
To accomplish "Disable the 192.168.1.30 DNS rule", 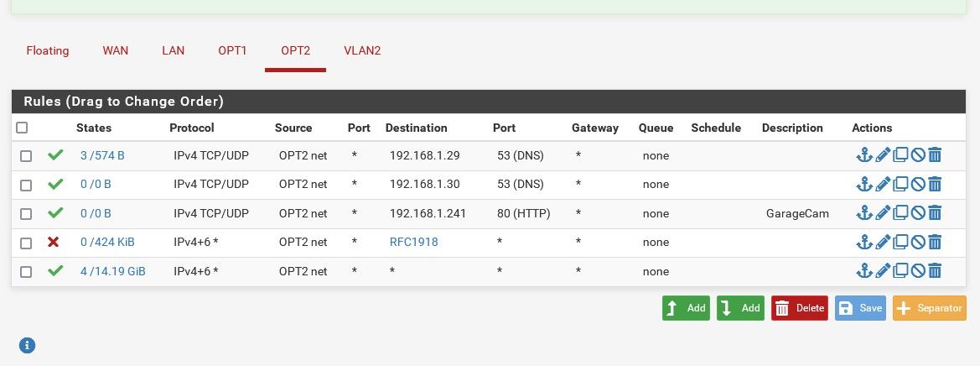I will click(917, 184).
